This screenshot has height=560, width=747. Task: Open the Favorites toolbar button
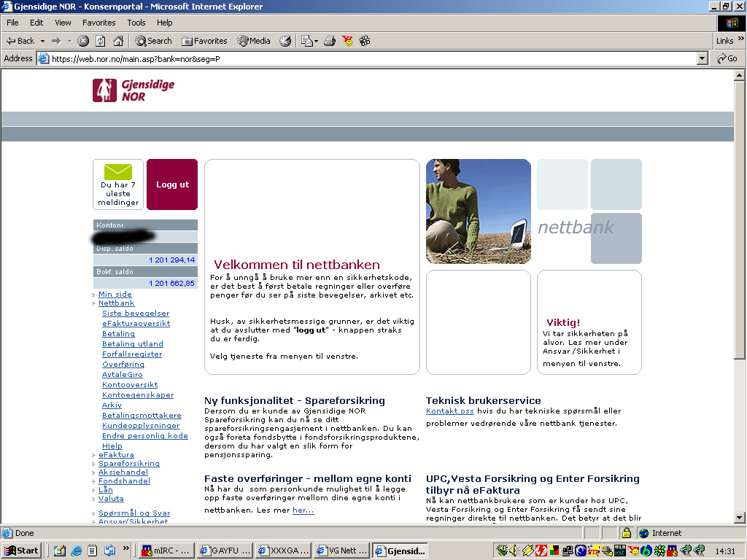[204, 41]
